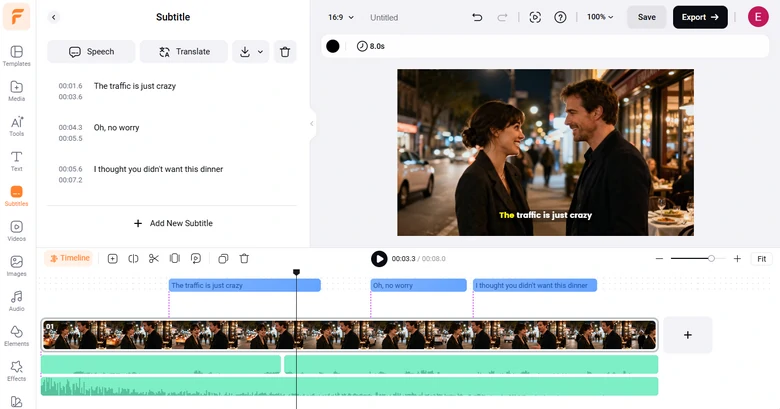Screen dimensions: 780x409
Task: Click the timeline playback speed icon
Action: pyautogui.click(x=195, y=259)
